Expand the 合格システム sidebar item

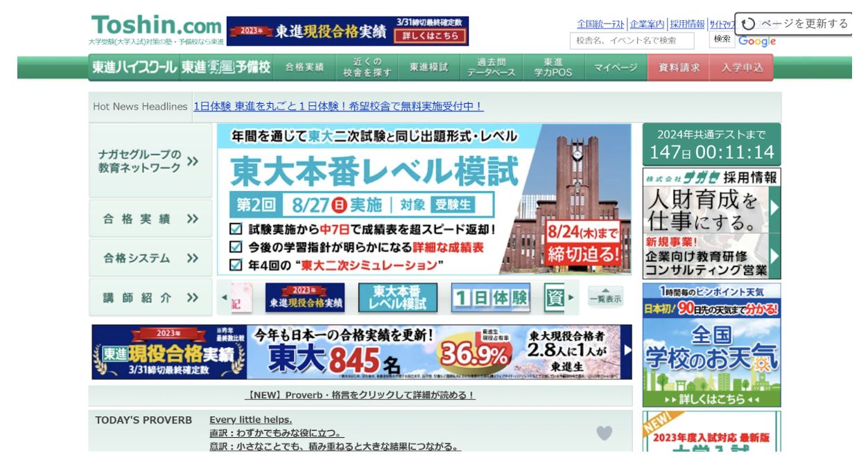pos(150,258)
